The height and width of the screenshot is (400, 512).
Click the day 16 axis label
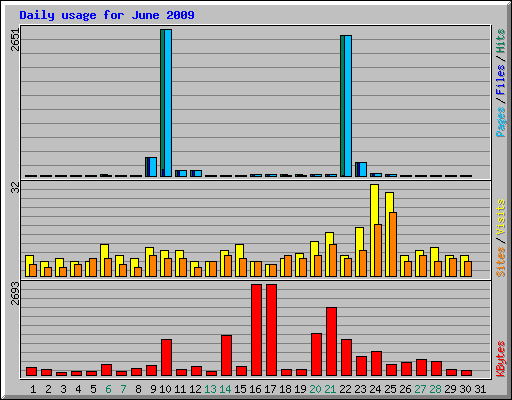pos(255,389)
